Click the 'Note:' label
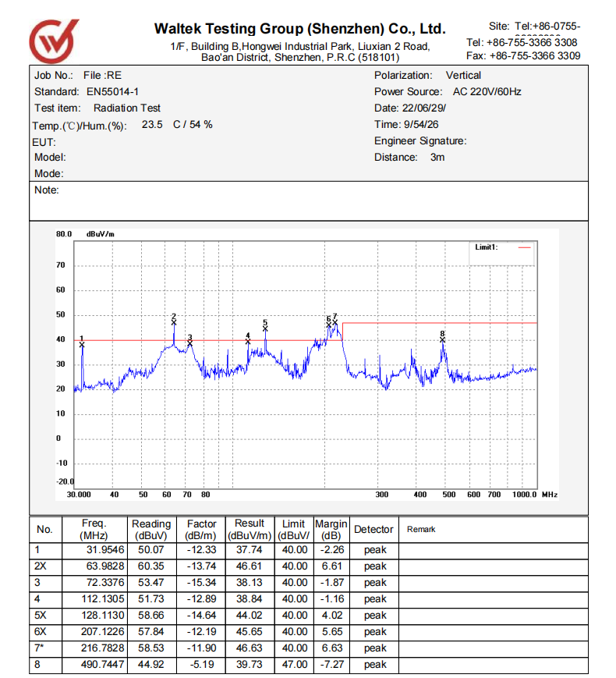 (x=47, y=190)
